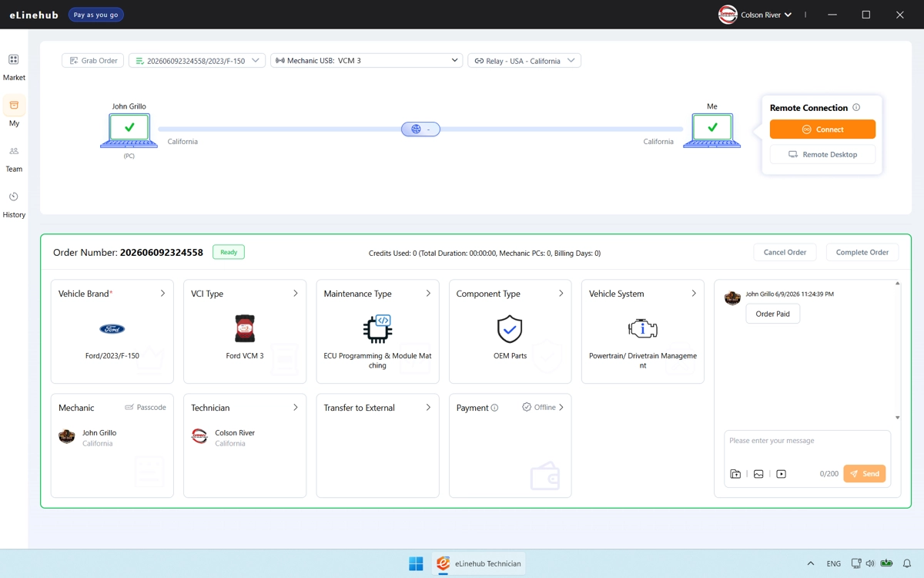Image resolution: width=924 pixels, height=578 pixels.
Task: Click the Colson River profile avatar in title bar
Action: pyautogui.click(x=728, y=15)
